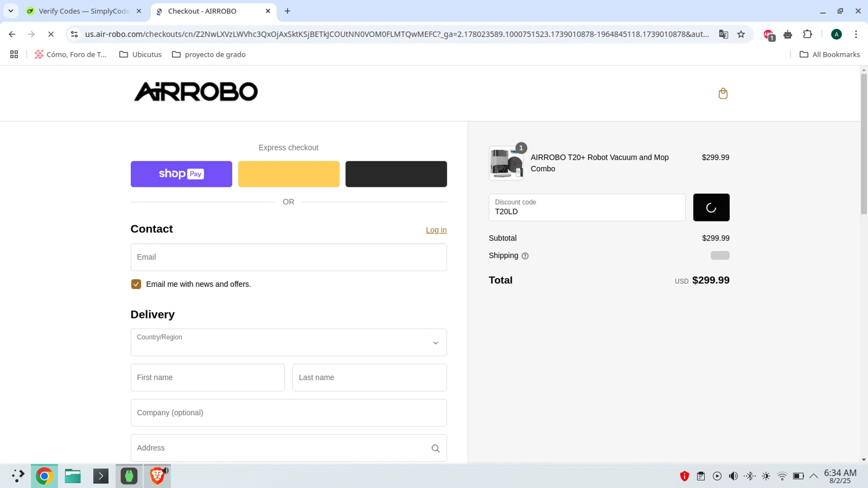Uncheck Email me with news and offers
868x488 pixels.
pos(136,284)
